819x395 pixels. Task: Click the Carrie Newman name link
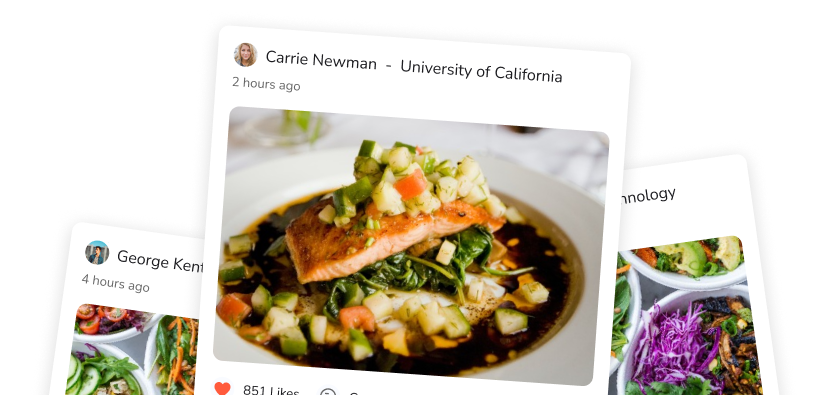coord(321,60)
